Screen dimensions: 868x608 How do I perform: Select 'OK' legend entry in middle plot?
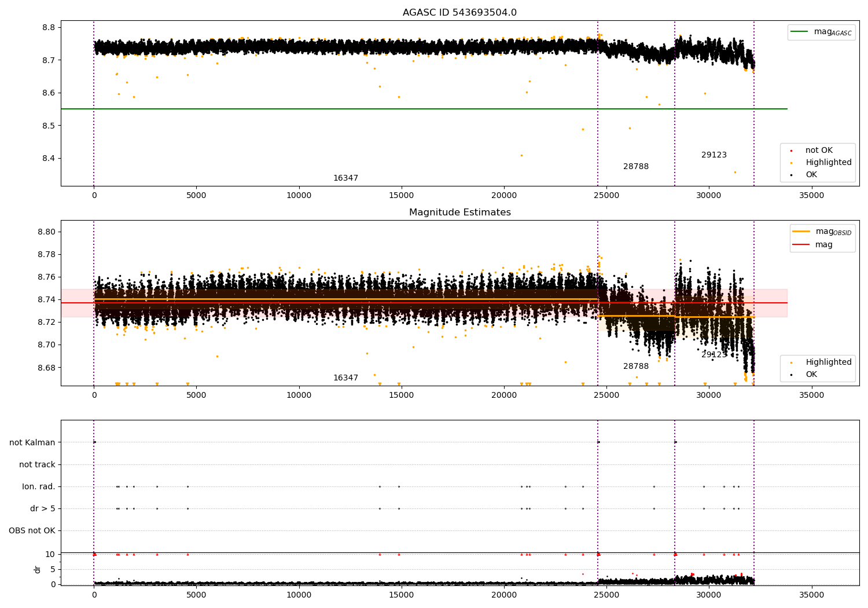point(811,375)
